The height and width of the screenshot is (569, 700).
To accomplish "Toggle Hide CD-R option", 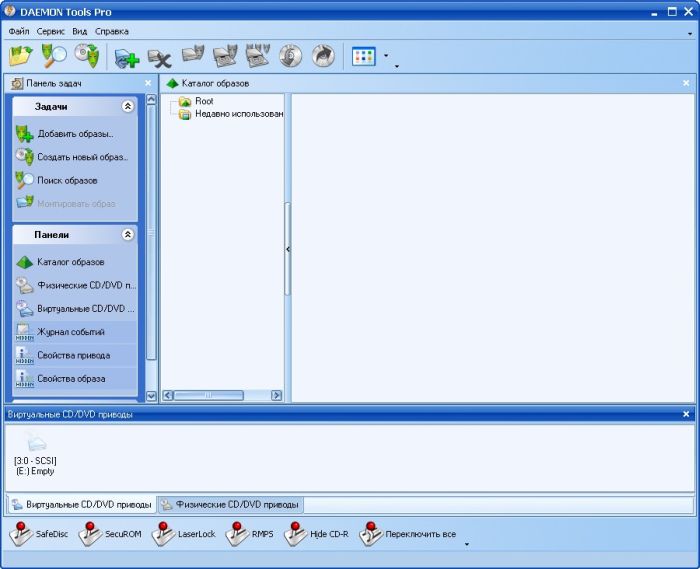I will pyautogui.click(x=317, y=534).
